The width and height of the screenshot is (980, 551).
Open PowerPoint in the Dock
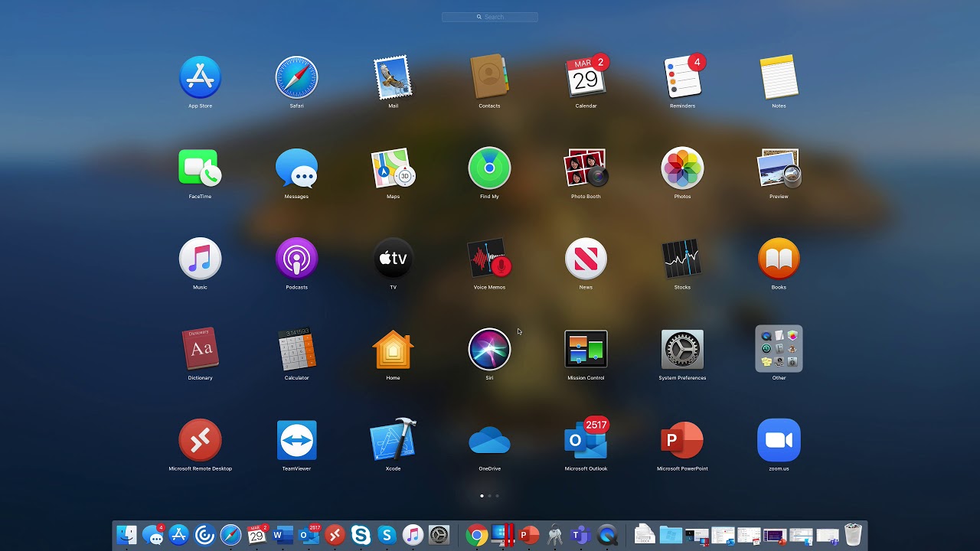click(x=528, y=534)
